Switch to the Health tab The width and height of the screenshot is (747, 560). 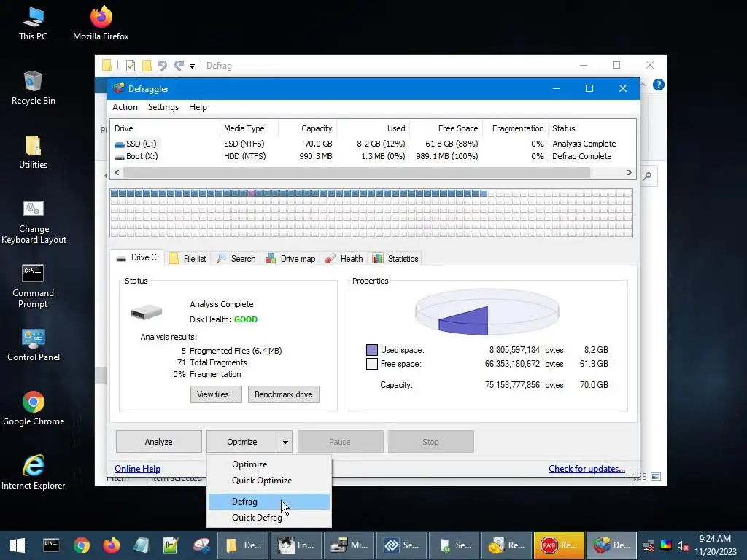[344, 259]
